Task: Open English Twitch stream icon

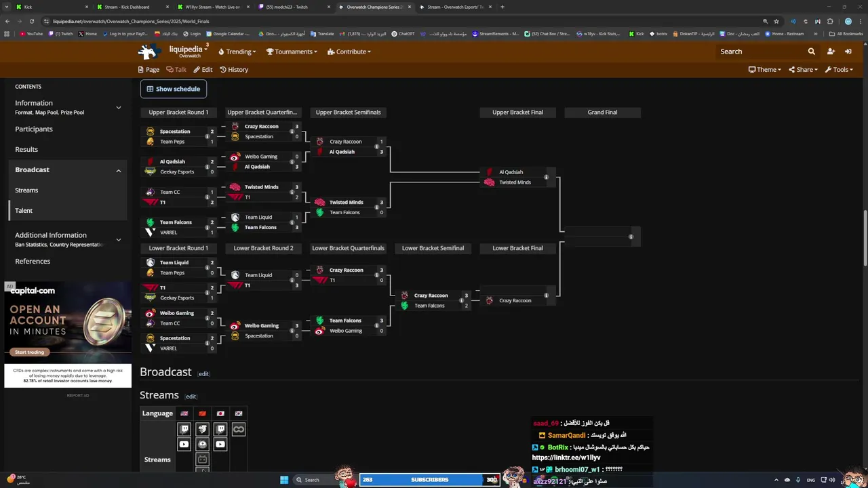Action: pos(184,429)
